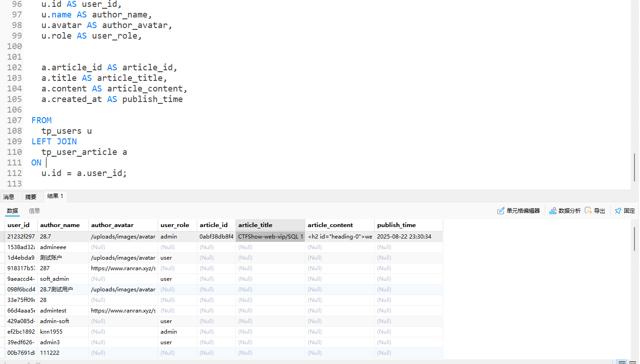Switch to grid view icon at bottom right

coord(621,362)
